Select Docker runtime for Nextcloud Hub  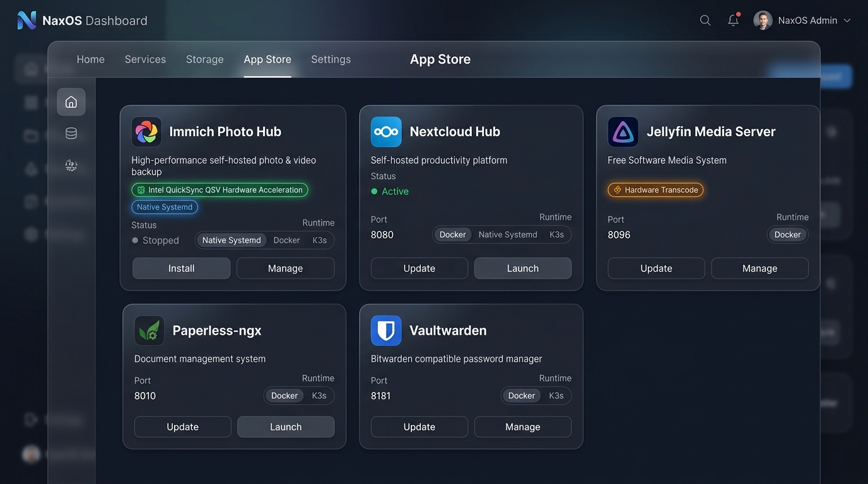[453, 234]
